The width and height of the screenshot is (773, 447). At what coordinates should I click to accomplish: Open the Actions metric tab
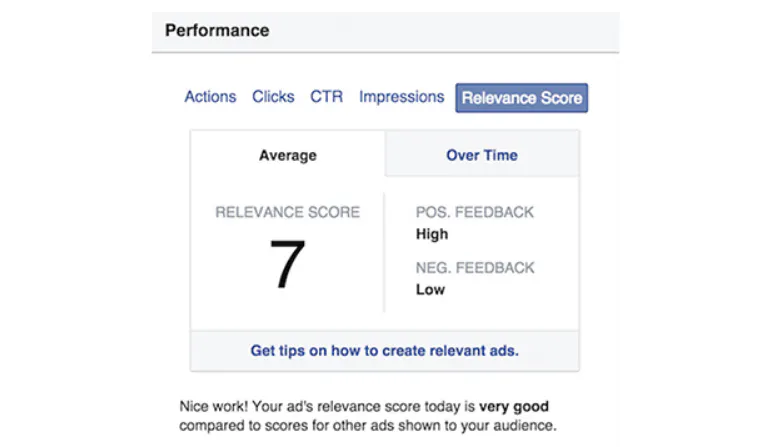click(x=210, y=97)
